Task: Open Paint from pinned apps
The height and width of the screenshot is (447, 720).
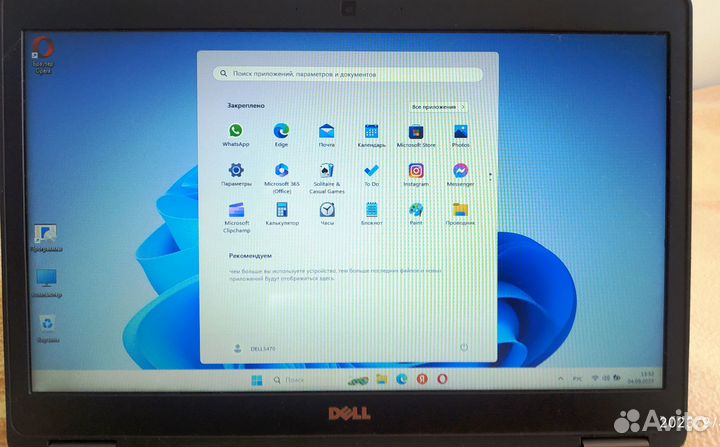Action: tap(416, 214)
